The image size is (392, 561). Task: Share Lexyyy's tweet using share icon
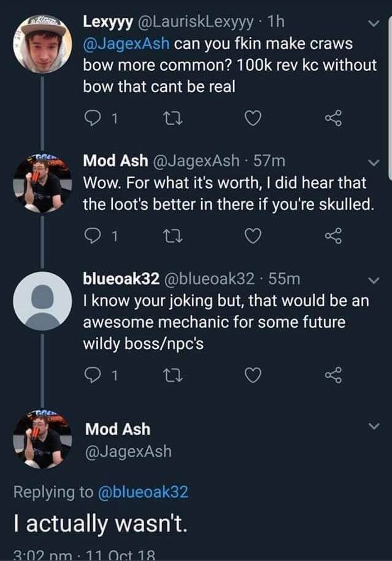[x=333, y=118]
